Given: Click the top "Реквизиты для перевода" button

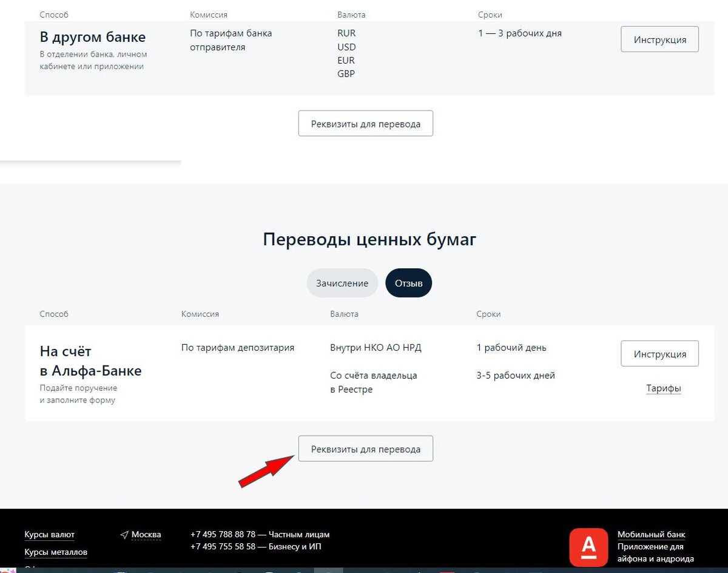Looking at the screenshot, I should click(365, 123).
